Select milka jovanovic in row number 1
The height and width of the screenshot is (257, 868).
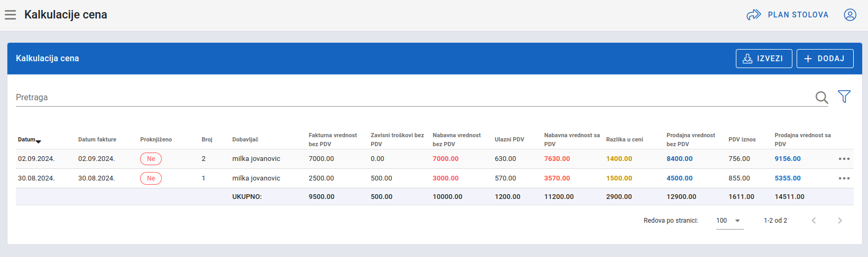pos(256,178)
